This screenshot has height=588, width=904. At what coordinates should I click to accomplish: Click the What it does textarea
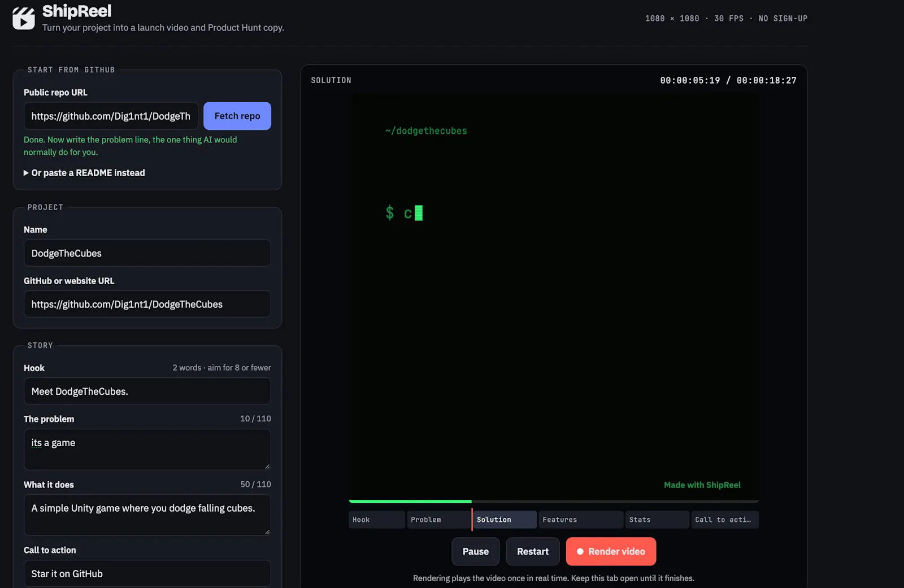[x=147, y=515]
